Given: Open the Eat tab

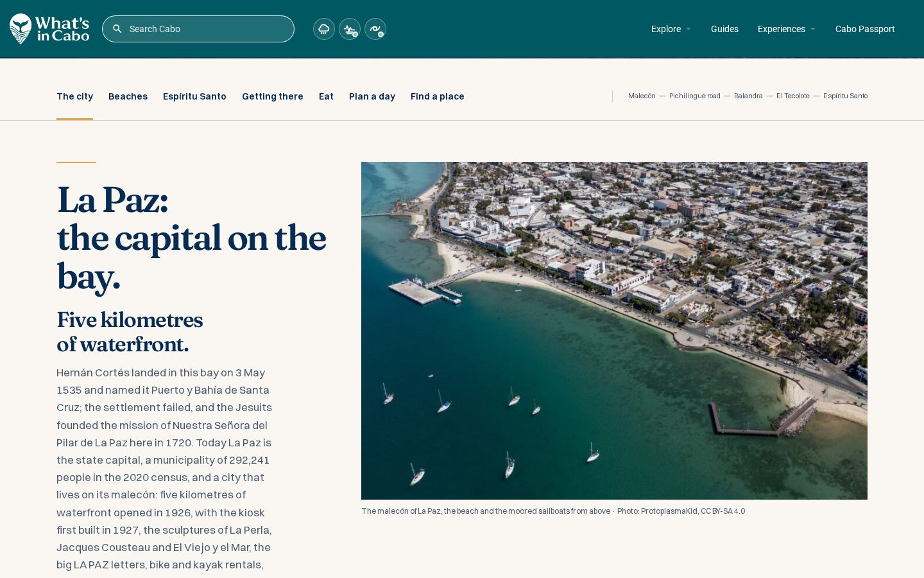Looking at the screenshot, I should click(x=326, y=96).
